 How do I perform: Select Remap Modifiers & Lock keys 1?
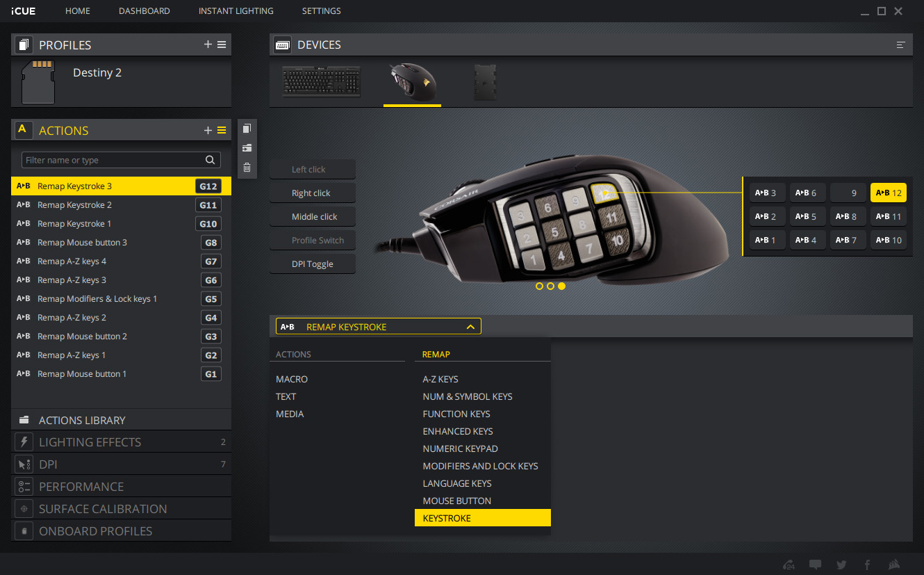click(121, 299)
